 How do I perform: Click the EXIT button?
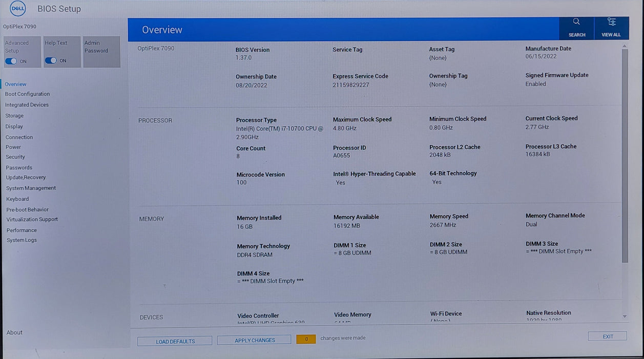pyautogui.click(x=608, y=336)
